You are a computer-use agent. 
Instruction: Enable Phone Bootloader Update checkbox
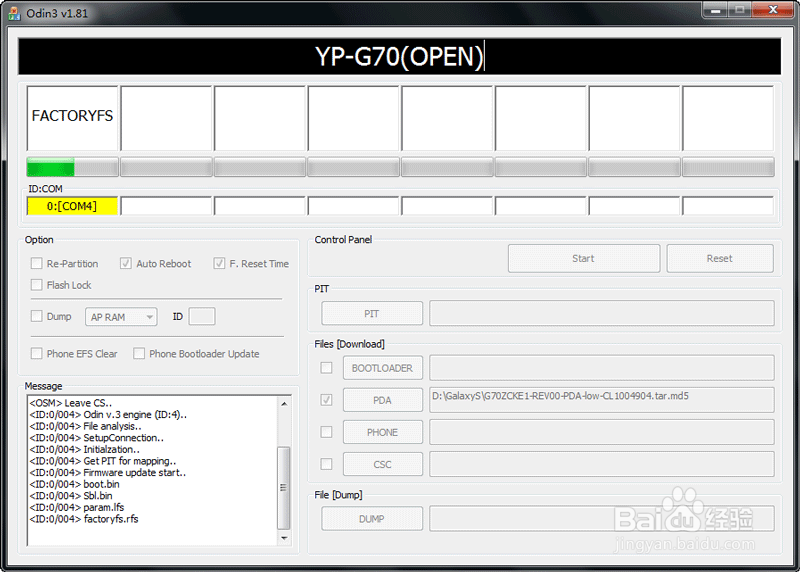coord(139,354)
